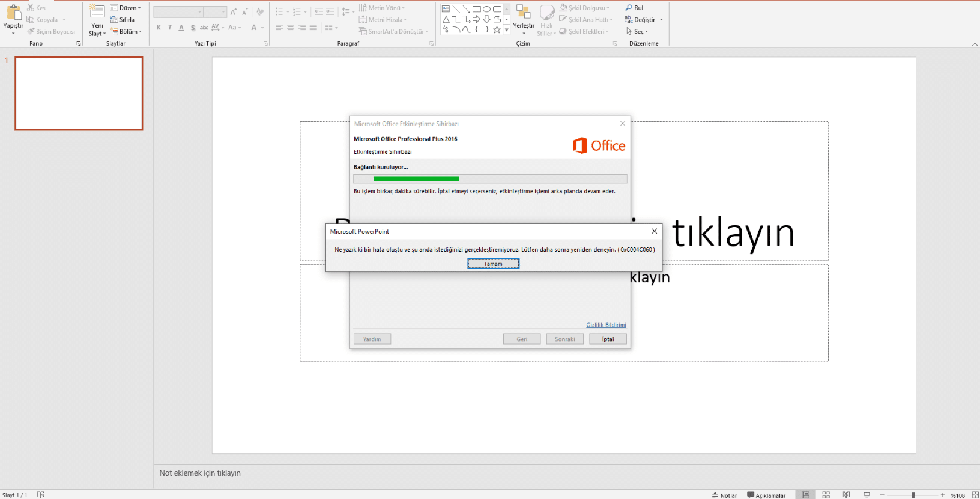This screenshot has height=499, width=980.
Task: Open the Metin Yönü text direction dropdown
Action: (x=382, y=8)
